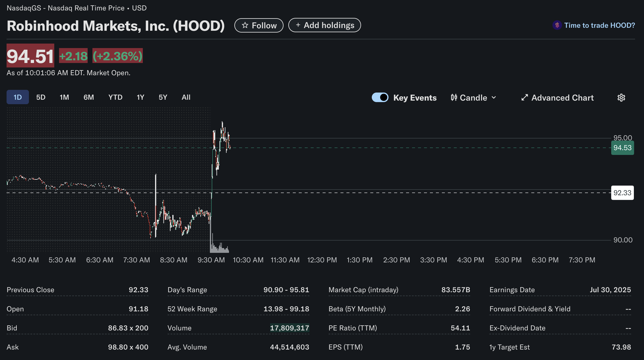Expand the Candle chart type dropdown chevron
This screenshot has height=360, width=644.
494,98
